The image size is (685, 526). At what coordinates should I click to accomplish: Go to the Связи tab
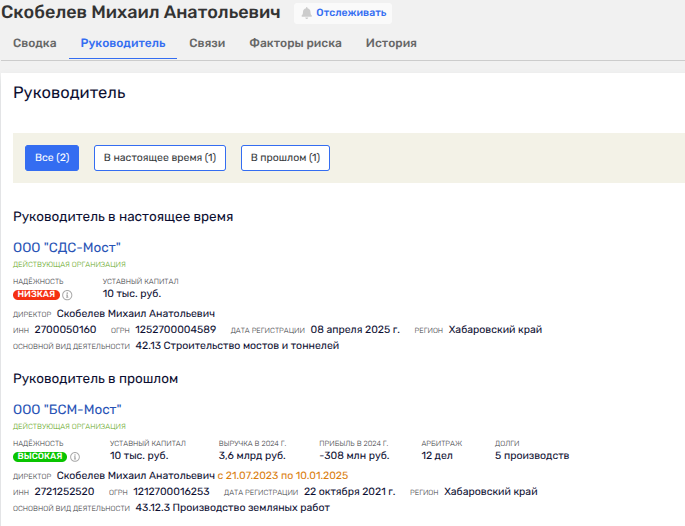(209, 43)
